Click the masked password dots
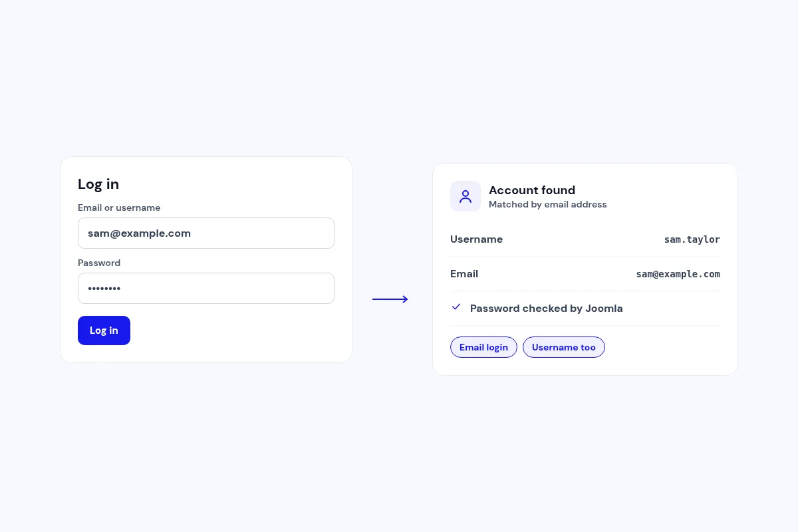The width and height of the screenshot is (798, 532). coord(104,289)
